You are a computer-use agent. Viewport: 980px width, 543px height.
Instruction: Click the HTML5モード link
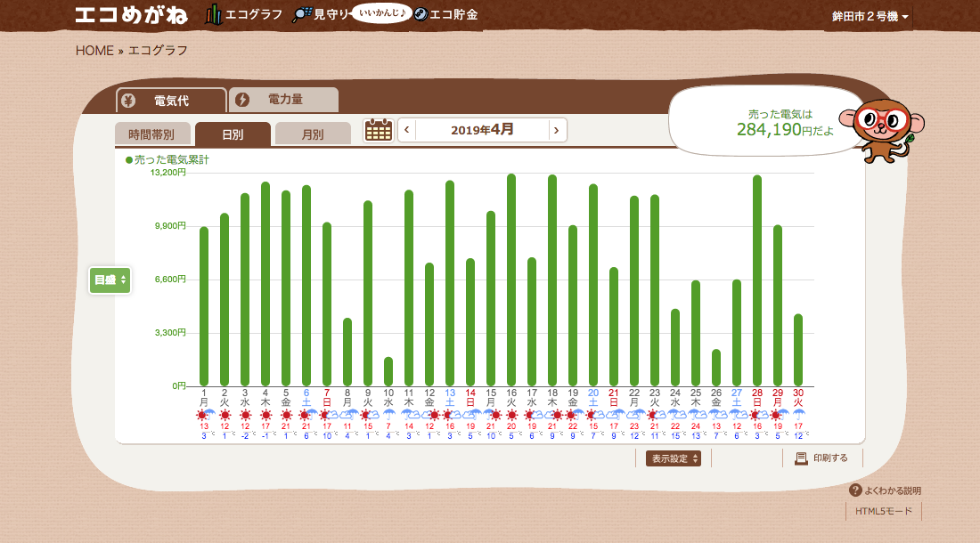coord(883,511)
